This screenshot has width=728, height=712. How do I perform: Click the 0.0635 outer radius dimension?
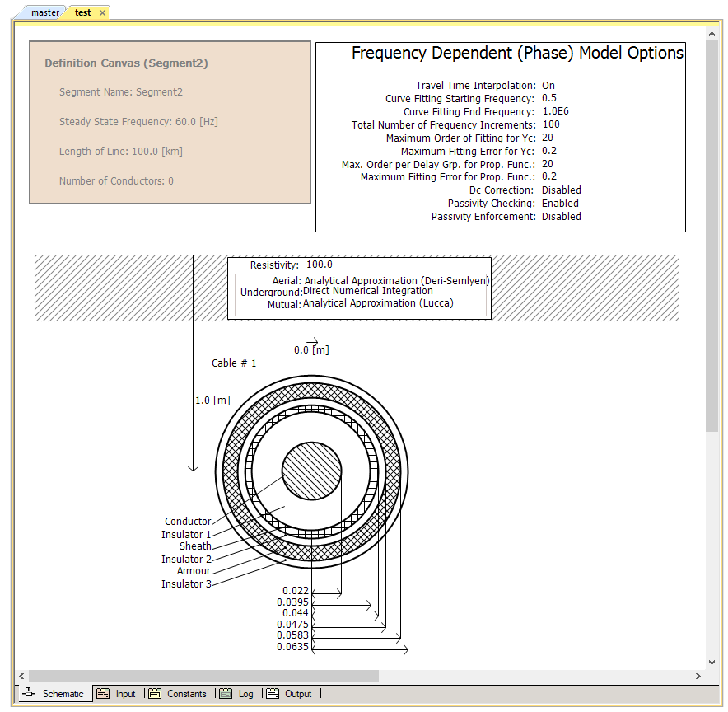[295, 647]
